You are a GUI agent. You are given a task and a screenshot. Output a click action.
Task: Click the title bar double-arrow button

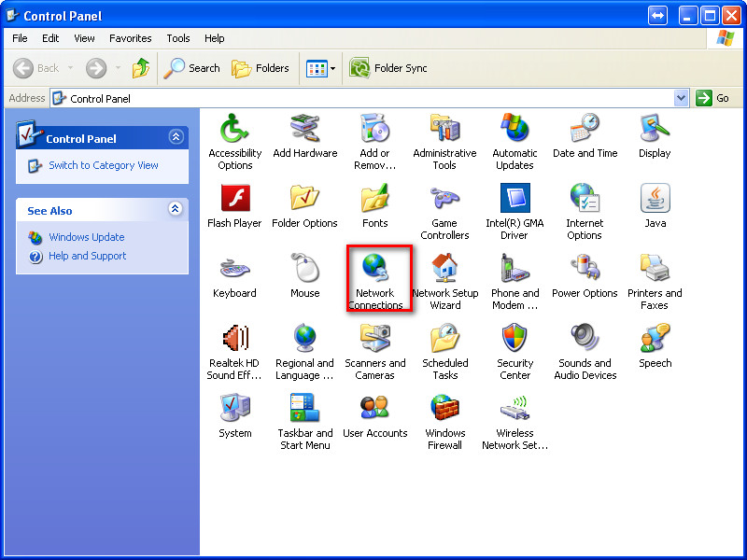point(657,16)
